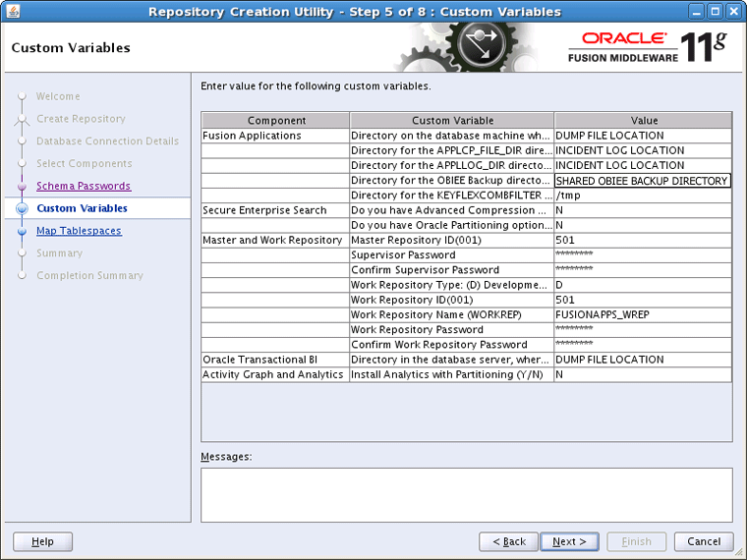Edit Oracle Partitioning option value N
This screenshot has width=747, height=560.
[x=643, y=225]
